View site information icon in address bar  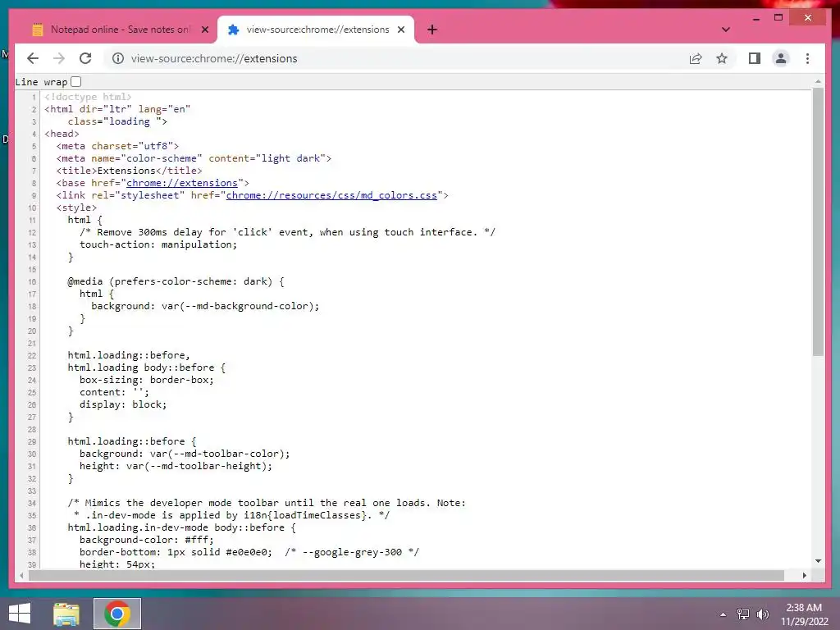(118, 58)
